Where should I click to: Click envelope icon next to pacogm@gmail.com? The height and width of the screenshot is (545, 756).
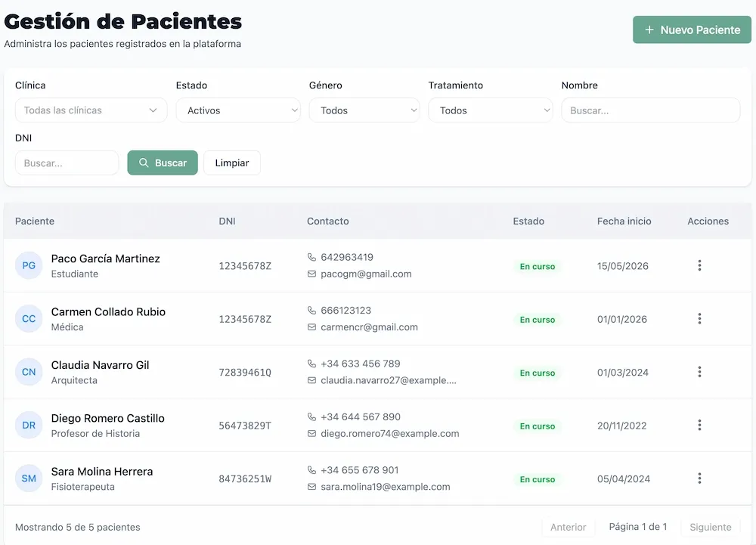(x=312, y=274)
